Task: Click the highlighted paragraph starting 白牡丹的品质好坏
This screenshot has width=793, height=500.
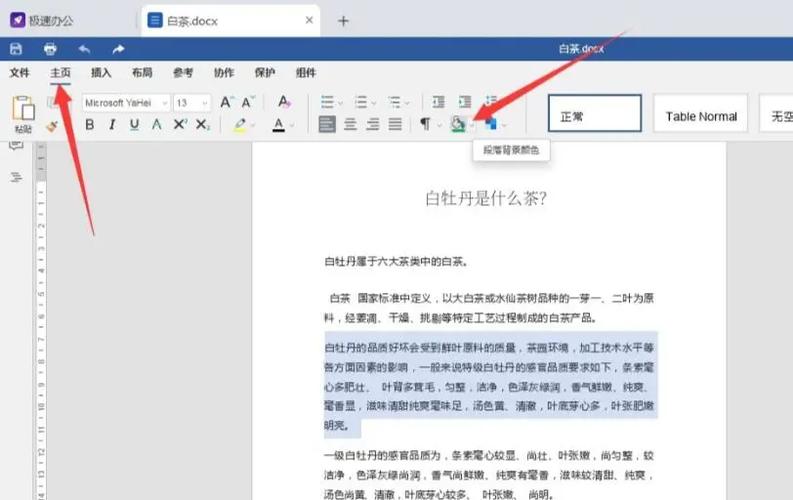Action: (490, 386)
